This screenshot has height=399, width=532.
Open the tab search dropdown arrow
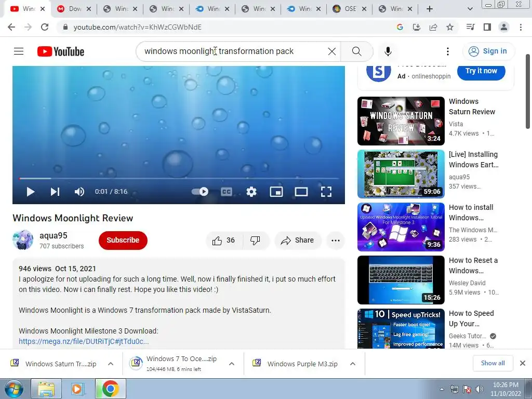pyautogui.click(x=470, y=9)
